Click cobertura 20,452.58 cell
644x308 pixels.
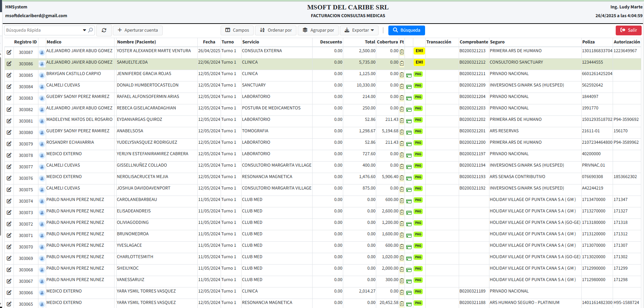pos(389,303)
